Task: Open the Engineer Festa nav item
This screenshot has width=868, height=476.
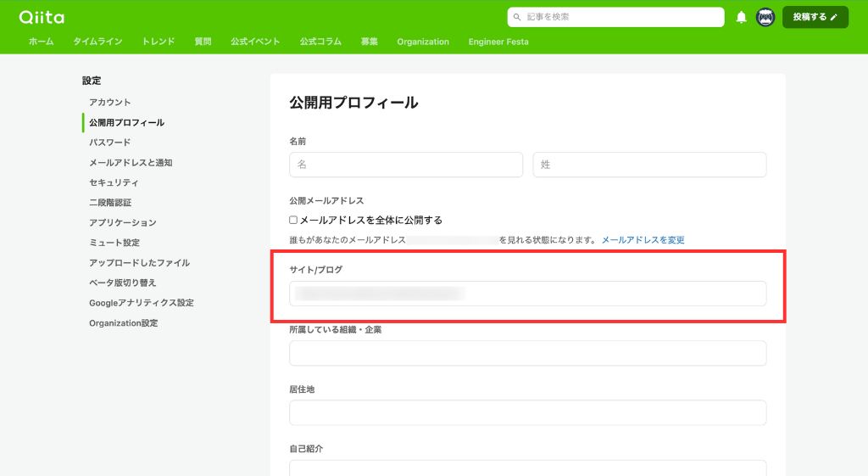Action: (x=498, y=42)
